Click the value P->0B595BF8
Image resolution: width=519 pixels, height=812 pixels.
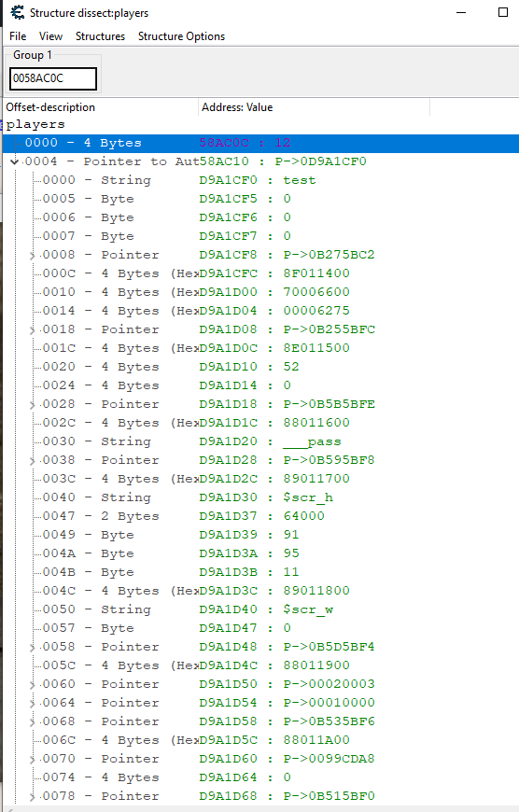point(329,460)
